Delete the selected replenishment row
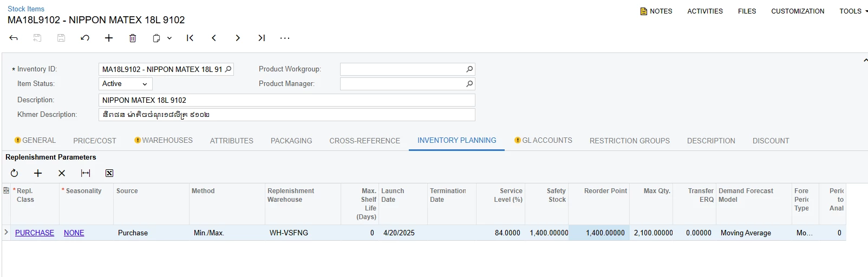Screen dimensions: 868x277 point(62,173)
